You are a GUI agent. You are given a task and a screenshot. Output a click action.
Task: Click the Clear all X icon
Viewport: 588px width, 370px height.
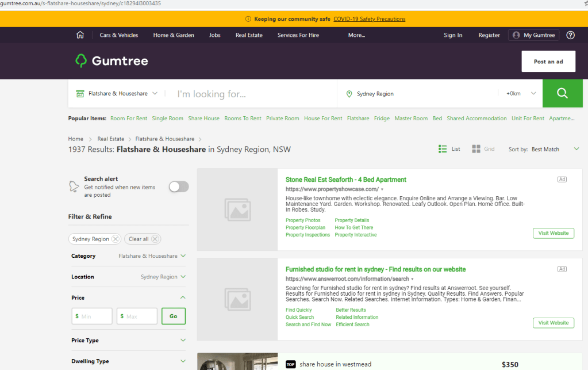[x=155, y=239]
